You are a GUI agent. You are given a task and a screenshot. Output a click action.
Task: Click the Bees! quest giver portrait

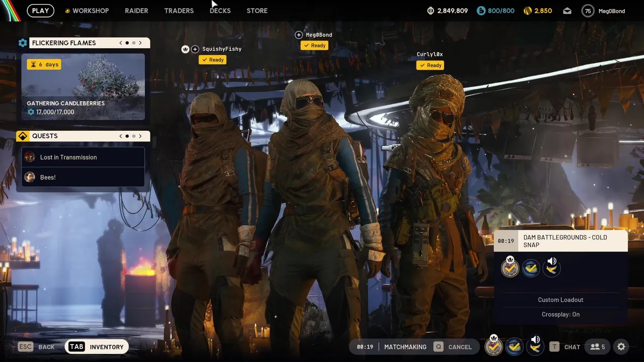pyautogui.click(x=30, y=177)
